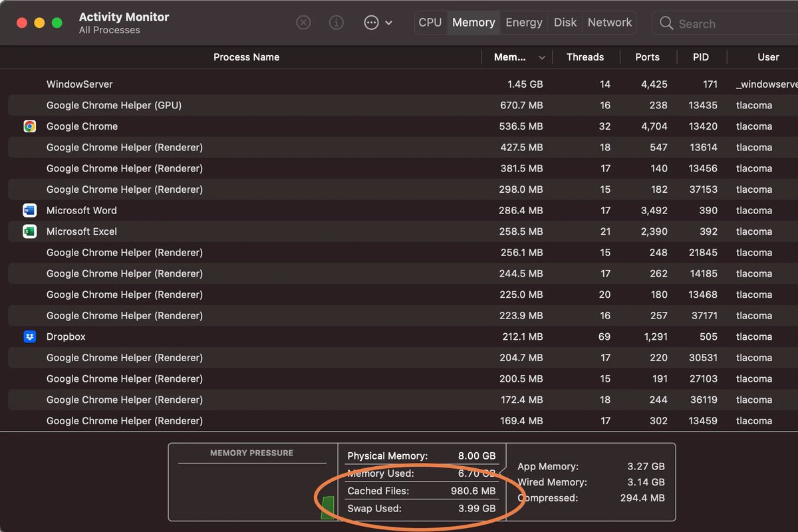Click the Wired Memory 3.14 GB entry
Image resolution: width=798 pixels, height=532 pixels.
click(591, 482)
